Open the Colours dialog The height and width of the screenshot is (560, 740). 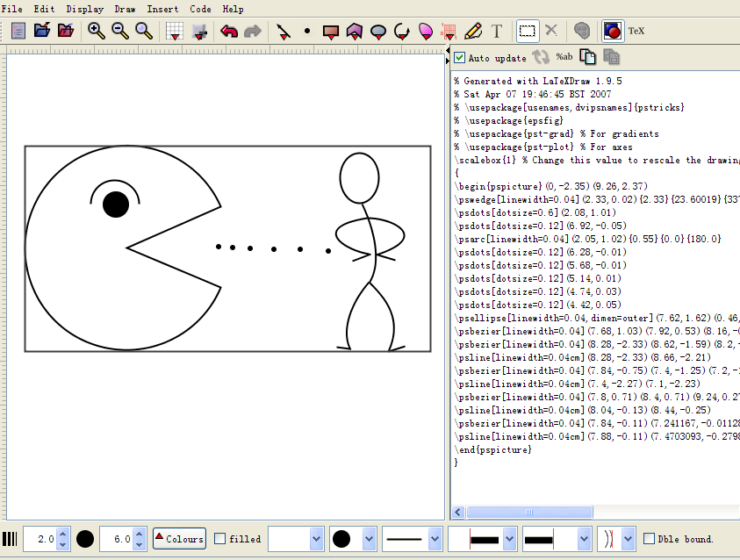coord(178,538)
